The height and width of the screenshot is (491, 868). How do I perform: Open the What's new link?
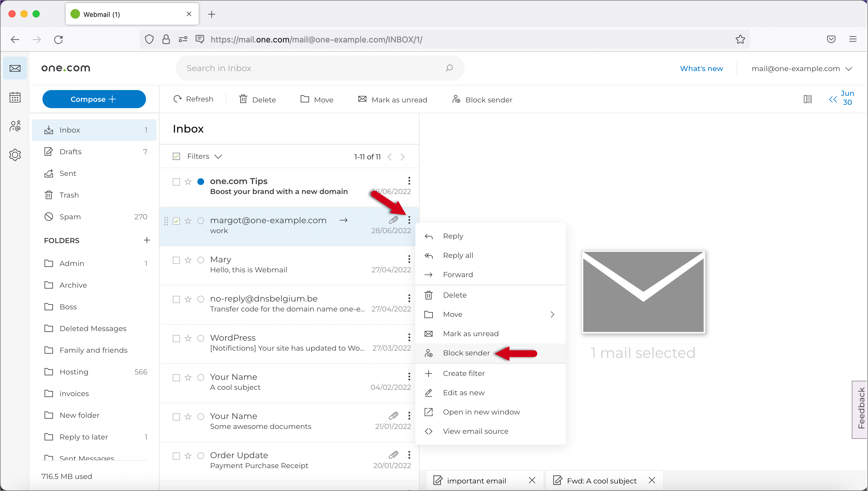[x=701, y=68]
